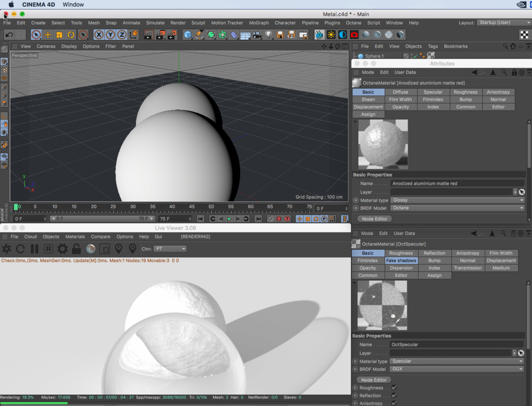Viewport: 532px width, 406px height.
Task: Pause the Live Viewer render
Action: [x=35, y=249]
